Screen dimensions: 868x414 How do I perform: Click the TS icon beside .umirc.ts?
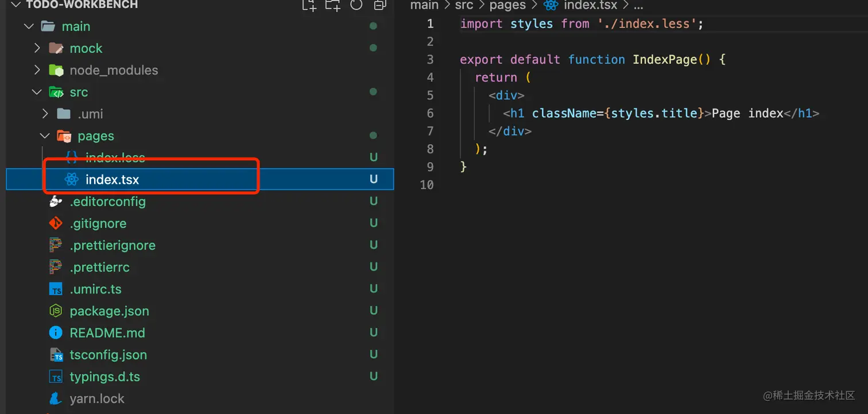pos(56,289)
